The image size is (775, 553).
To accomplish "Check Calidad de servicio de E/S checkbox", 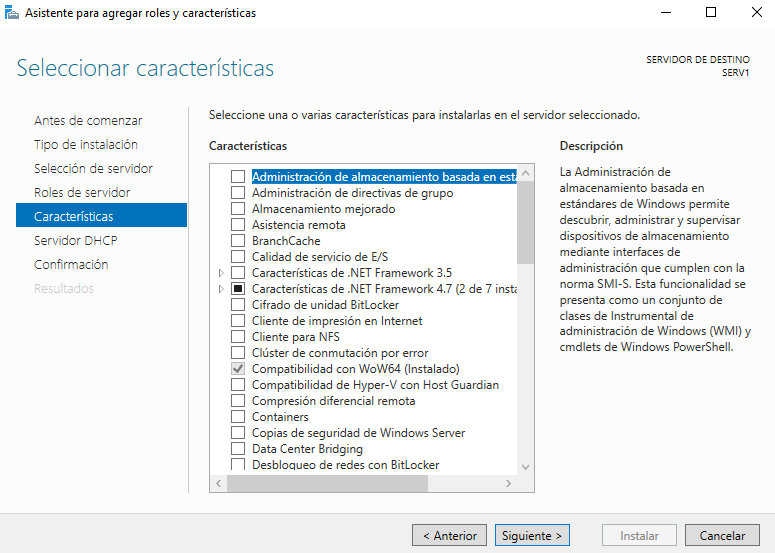I will pyautogui.click(x=238, y=256).
